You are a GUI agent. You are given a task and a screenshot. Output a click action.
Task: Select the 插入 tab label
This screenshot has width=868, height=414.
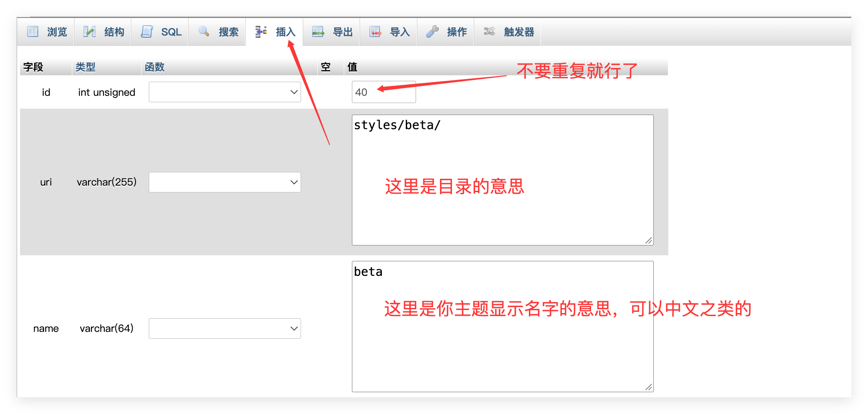pos(286,32)
